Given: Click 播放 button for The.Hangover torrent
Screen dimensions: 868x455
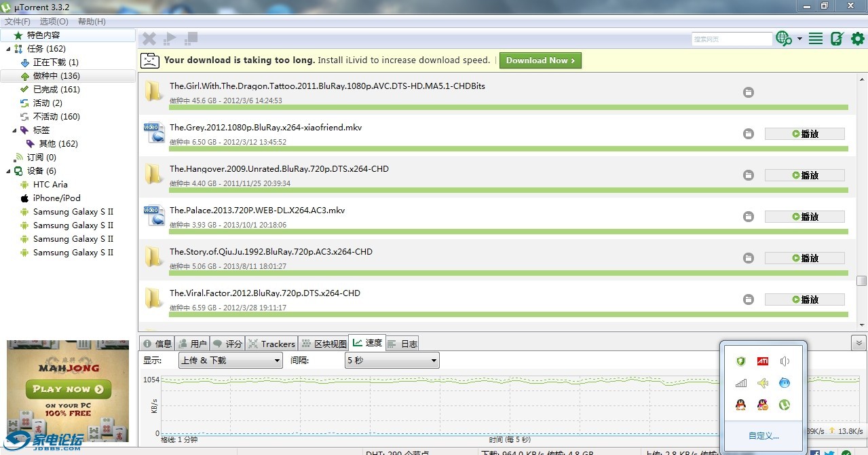Looking at the screenshot, I should tap(804, 175).
